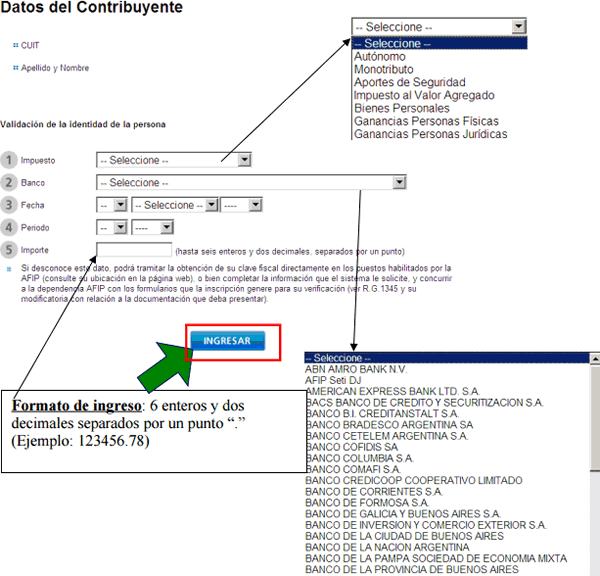Select BANCO DE FORMOSA S.A.
The width and height of the screenshot is (600, 576).
click(x=367, y=503)
